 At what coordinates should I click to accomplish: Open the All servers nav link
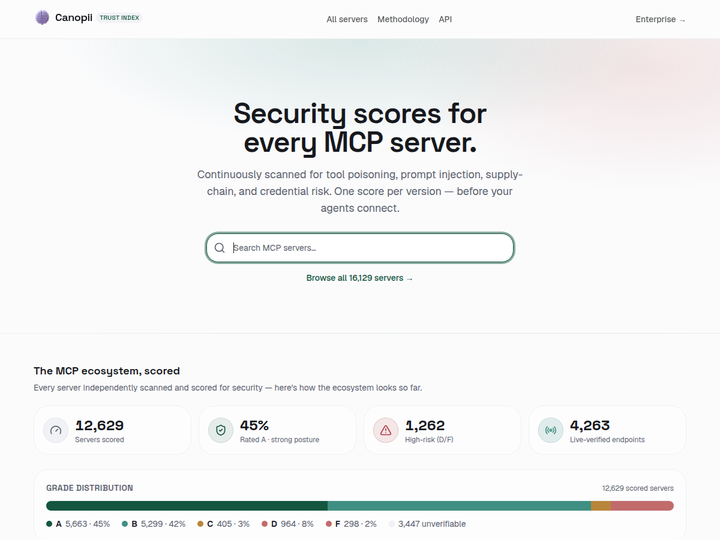(x=347, y=19)
